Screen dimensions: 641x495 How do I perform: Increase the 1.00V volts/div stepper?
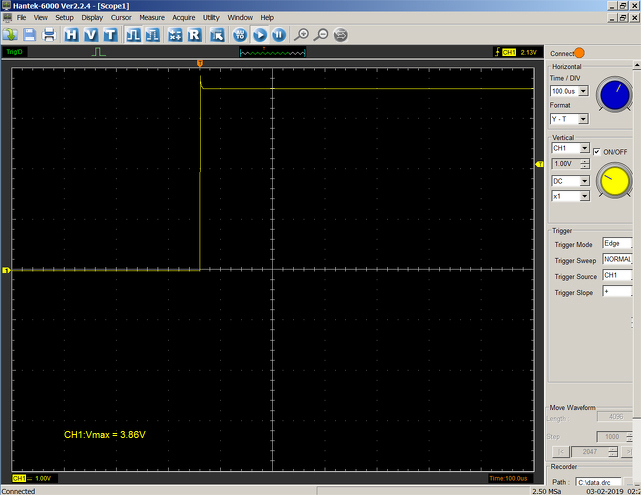(x=585, y=161)
